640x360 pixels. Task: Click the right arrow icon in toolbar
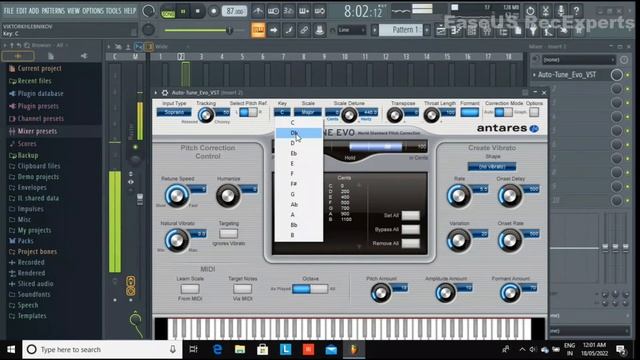[273, 30]
